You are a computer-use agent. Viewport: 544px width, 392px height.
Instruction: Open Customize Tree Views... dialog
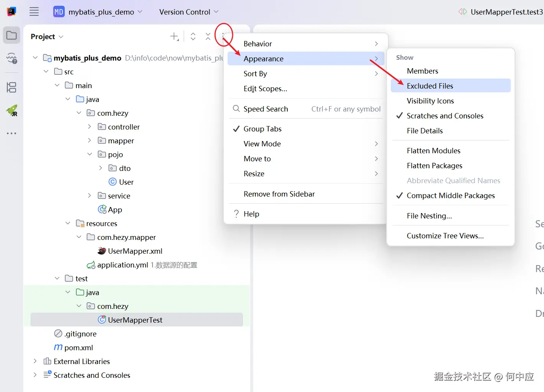click(x=451, y=236)
